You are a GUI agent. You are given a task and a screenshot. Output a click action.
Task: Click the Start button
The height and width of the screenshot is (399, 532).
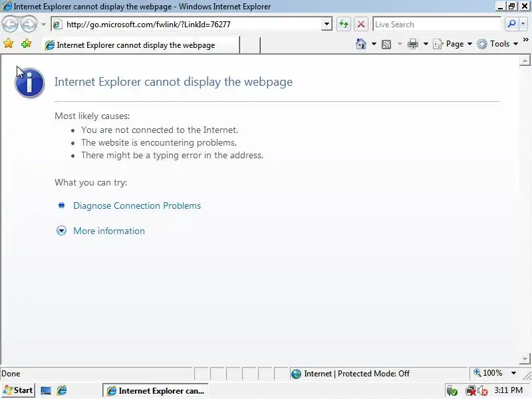pos(18,390)
